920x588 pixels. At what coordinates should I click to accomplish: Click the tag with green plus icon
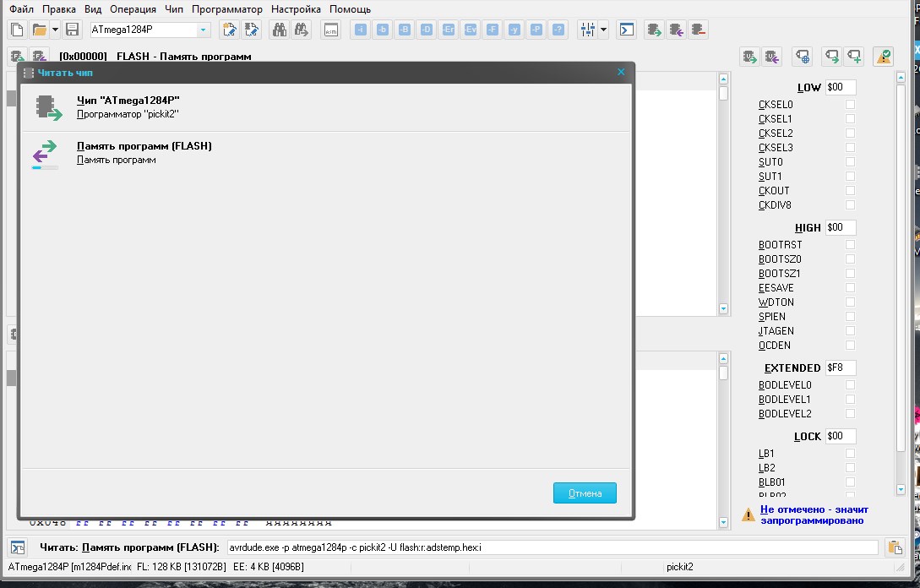[x=854, y=57]
